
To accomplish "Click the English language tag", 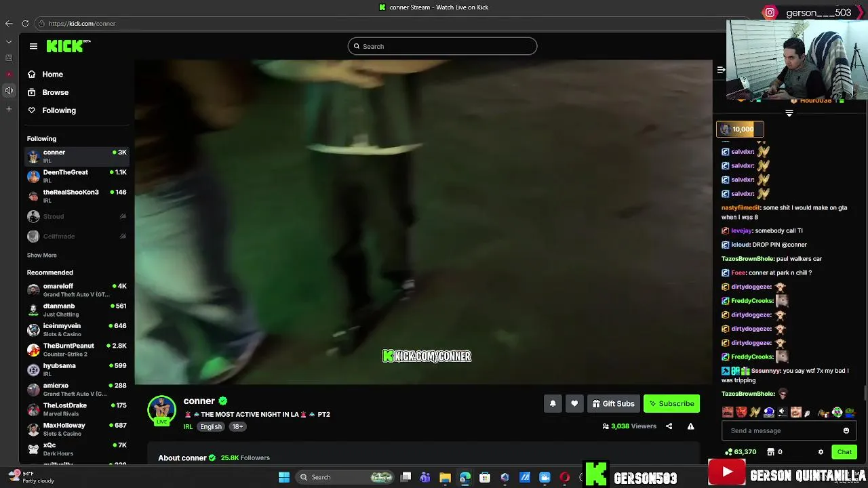I will point(211,426).
